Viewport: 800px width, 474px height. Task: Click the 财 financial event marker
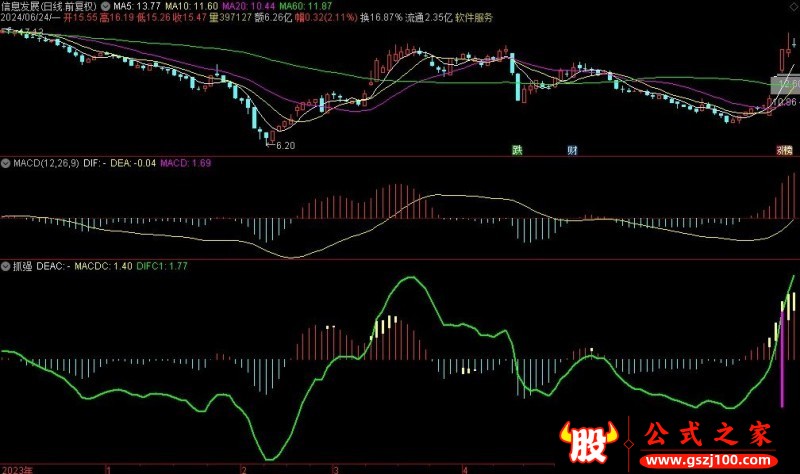572,150
